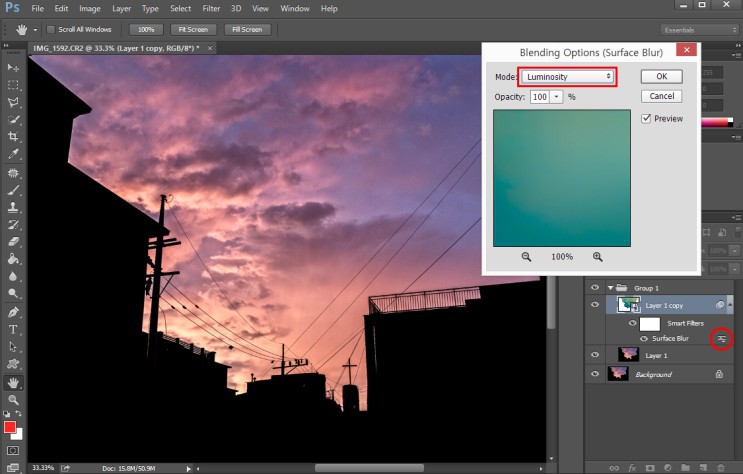743x474 pixels.
Task: Select the Move tool
Action: tap(14, 66)
